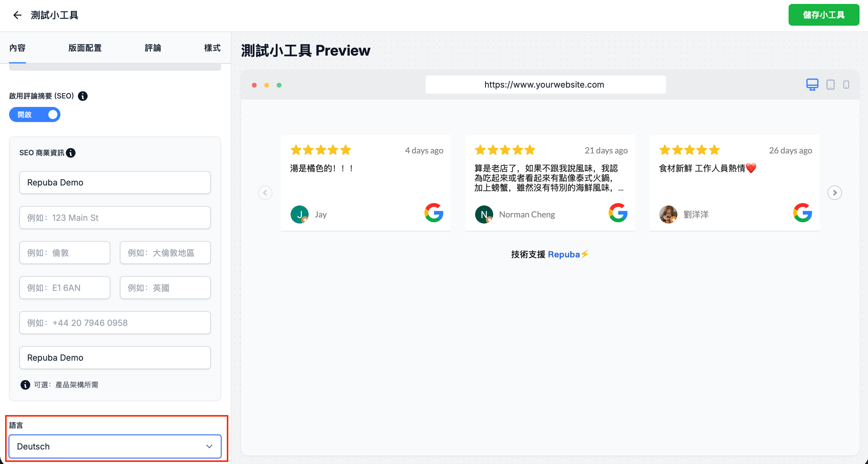Focus the phone number field
Screen dimensions: 868x464
pos(115,323)
